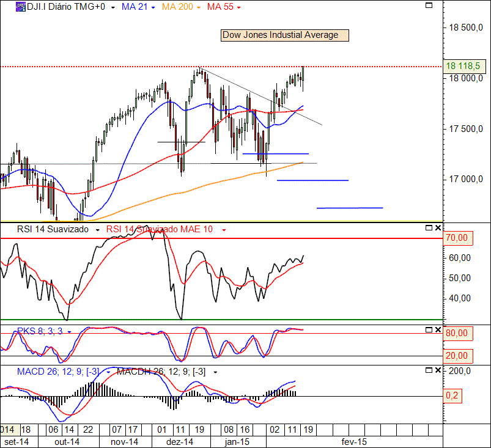
Task: Click the 17 000,0 price axis label
Action: (x=466, y=179)
